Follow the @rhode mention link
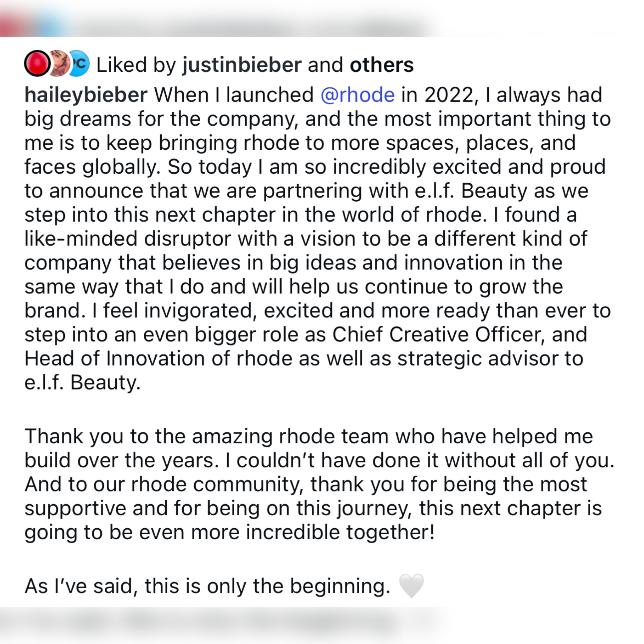 pyautogui.click(x=358, y=95)
